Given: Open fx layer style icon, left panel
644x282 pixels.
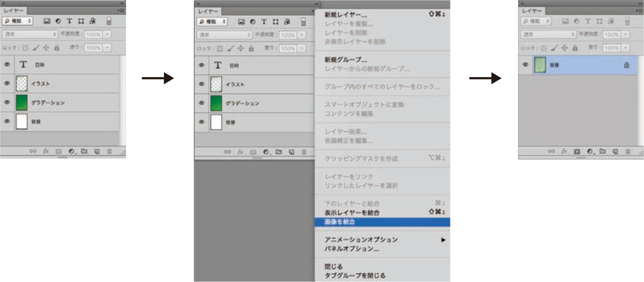Looking at the screenshot, I should (46, 151).
